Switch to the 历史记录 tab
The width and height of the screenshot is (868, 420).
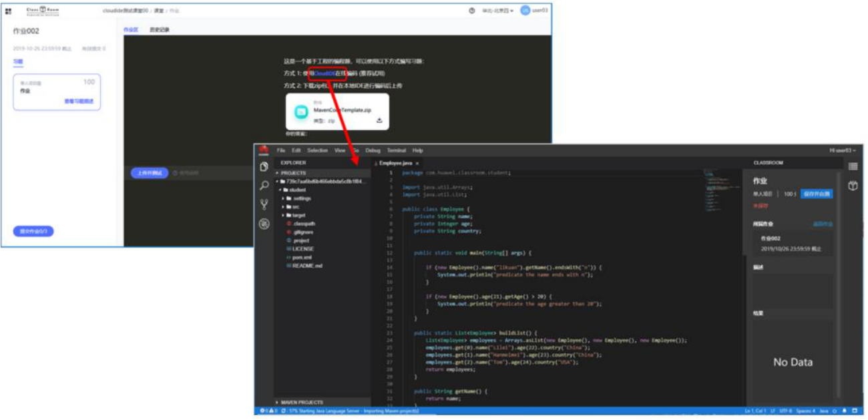pyautogui.click(x=159, y=30)
